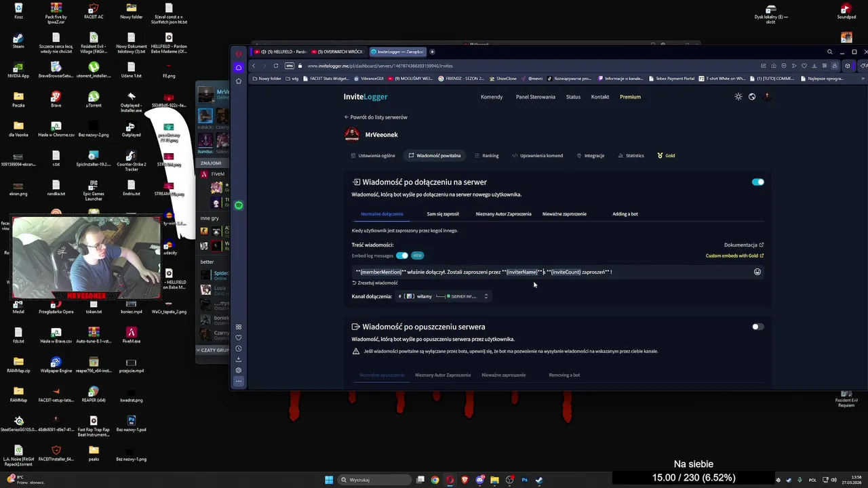Open FACEIT Stats Widget bookmark
868x488 pixels.
pos(326,79)
